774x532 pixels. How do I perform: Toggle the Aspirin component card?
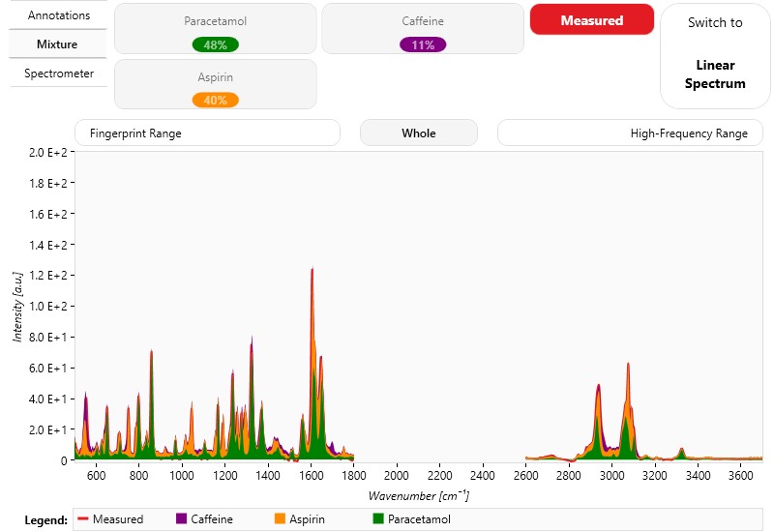pos(215,77)
